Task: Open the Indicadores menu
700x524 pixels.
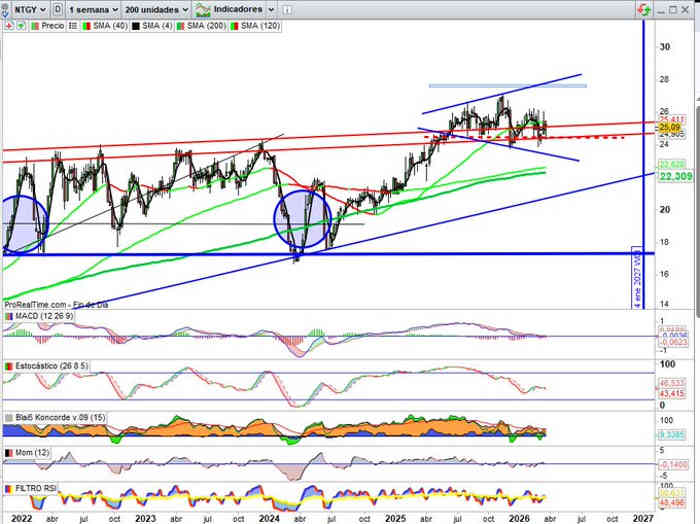Action: pos(238,9)
